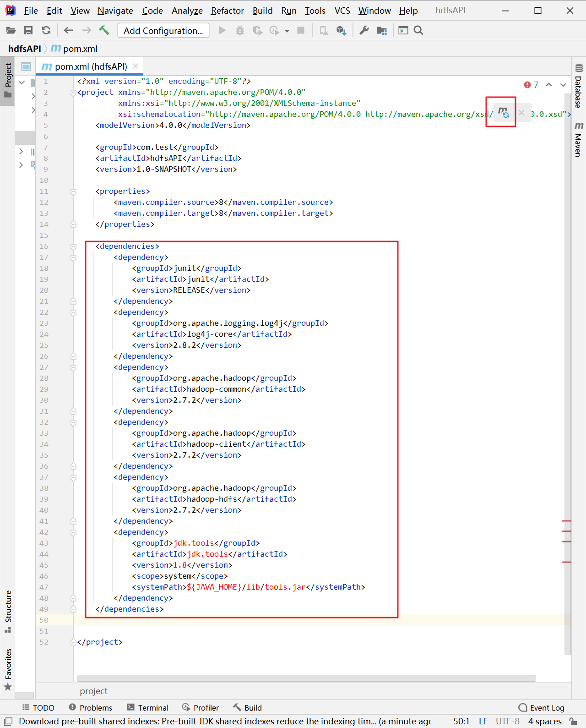Collapse the top project tree chevron
The width and height of the screenshot is (586, 728).
click(x=22, y=82)
